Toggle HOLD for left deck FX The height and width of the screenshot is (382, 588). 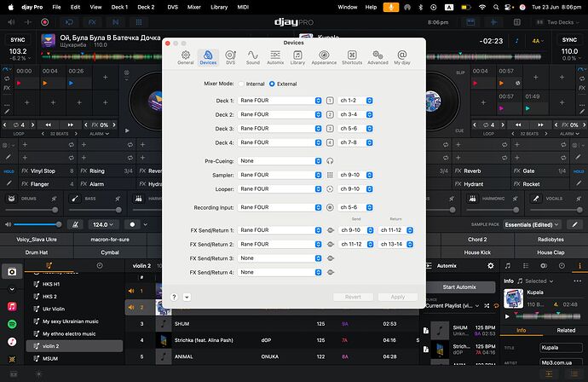tap(9, 171)
